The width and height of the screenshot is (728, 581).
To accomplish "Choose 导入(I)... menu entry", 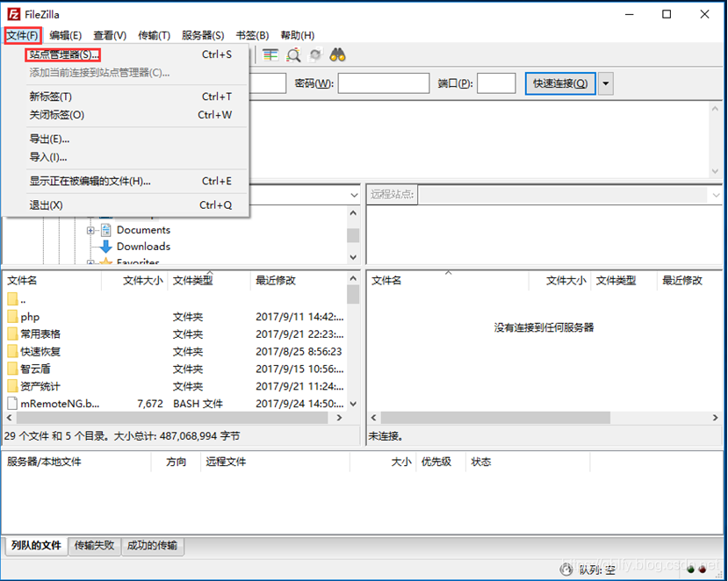I will click(126, 157).
